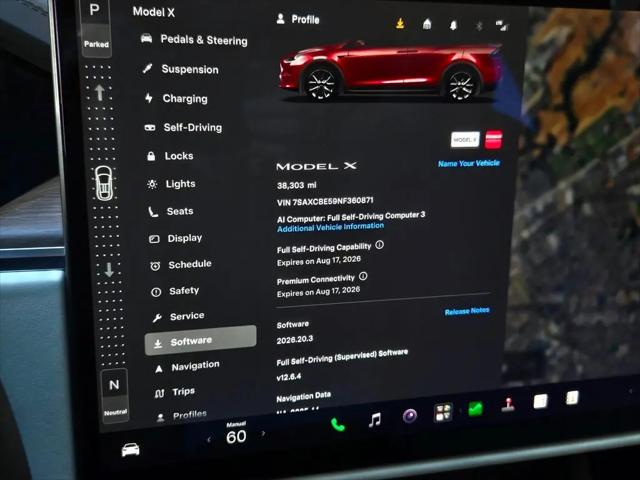Decrease temperature with left chevron near 60
The height and width of the screenshot is (480, 640).
209,440
